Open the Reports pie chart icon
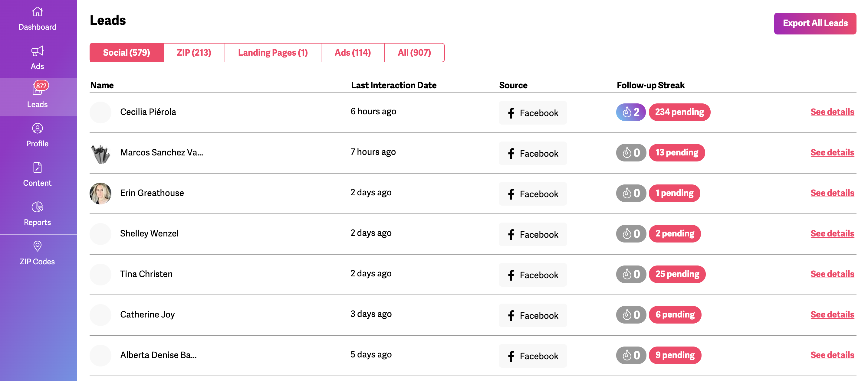This screenshot has height=381, width=868. [x=38, y=207]
